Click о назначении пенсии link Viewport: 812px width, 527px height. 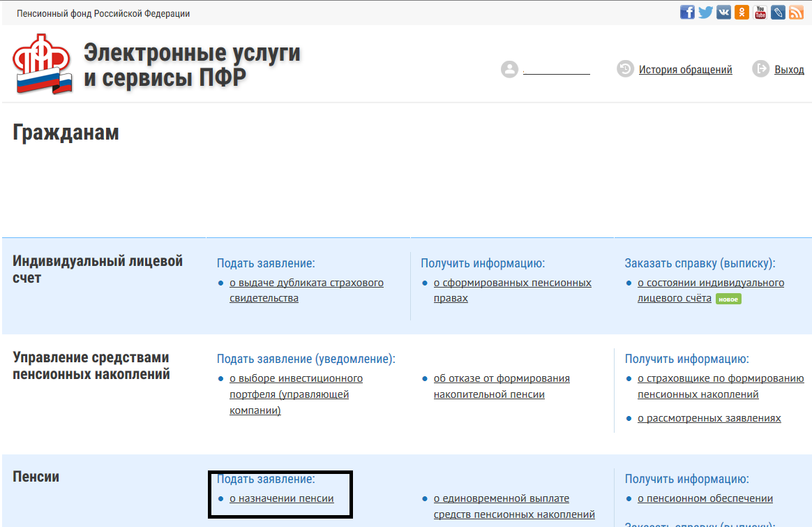point(281,498)
